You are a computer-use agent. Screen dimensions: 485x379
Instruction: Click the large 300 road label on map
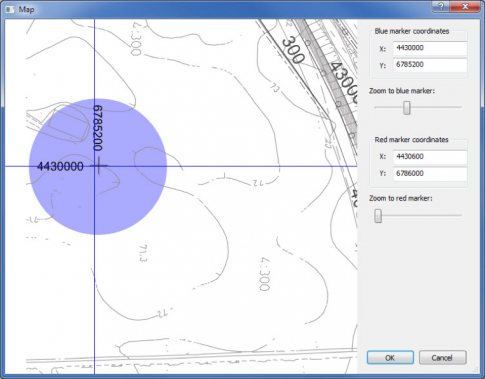293,50
